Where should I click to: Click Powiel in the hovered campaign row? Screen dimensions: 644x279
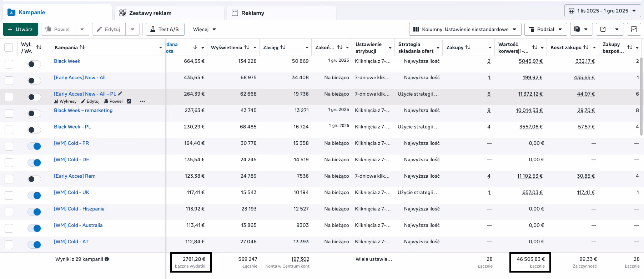tap(114, 101)
